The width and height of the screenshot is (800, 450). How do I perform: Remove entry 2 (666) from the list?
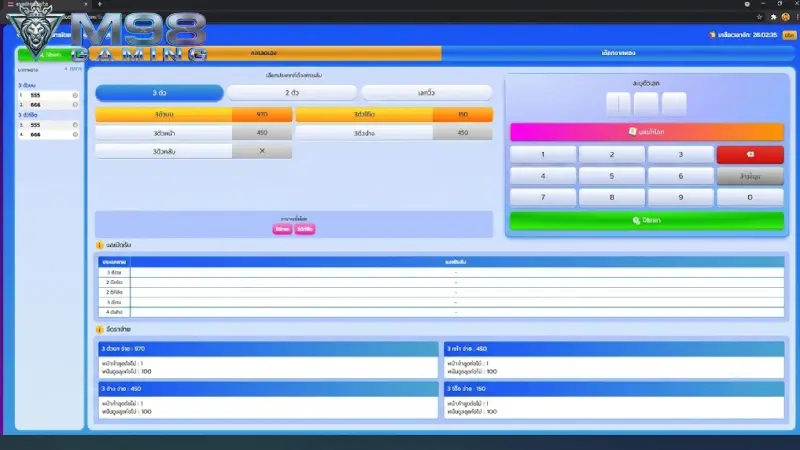coord(75,105)
